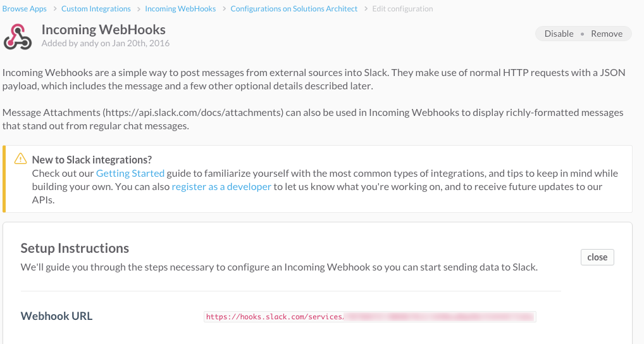Click the New to Slack integrations heading
Image resolution: width=644 pixels, height=344 pixels.
coord(92,160)
